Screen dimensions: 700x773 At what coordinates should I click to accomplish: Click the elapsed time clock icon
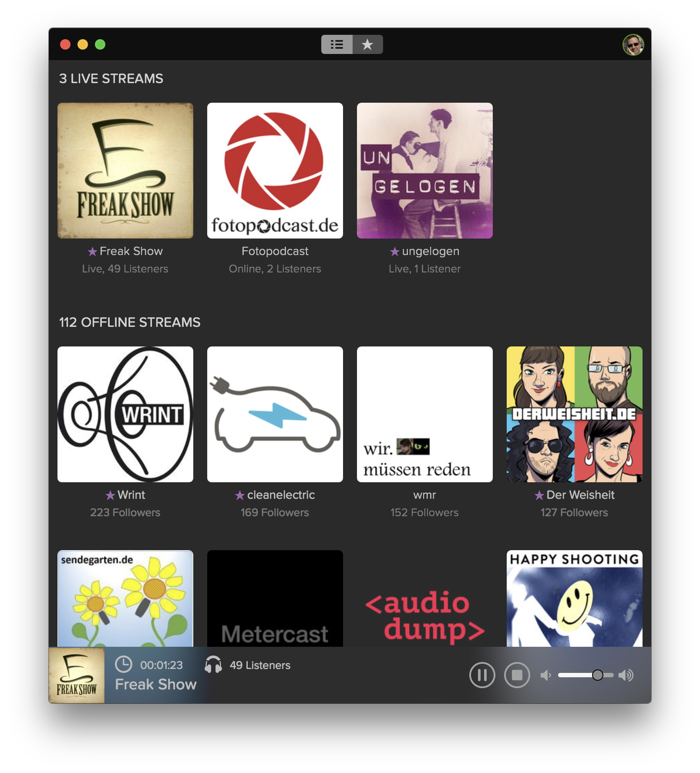124,665
